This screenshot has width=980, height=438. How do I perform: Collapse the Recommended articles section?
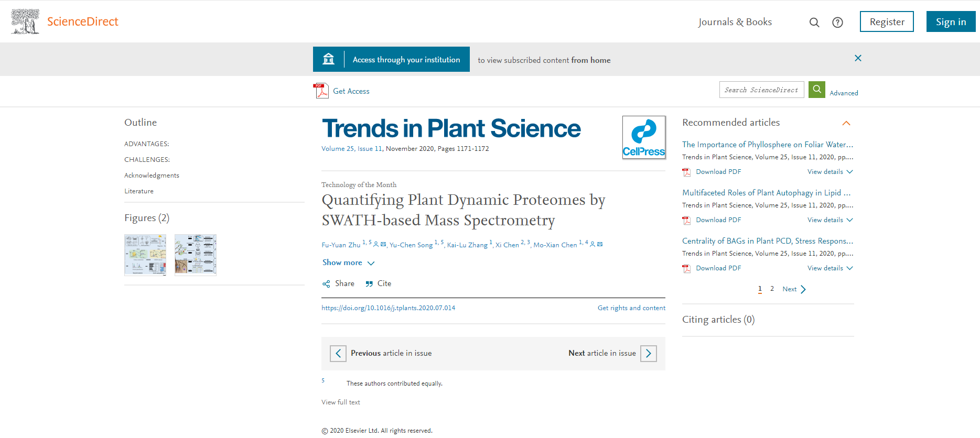(846, 123)
